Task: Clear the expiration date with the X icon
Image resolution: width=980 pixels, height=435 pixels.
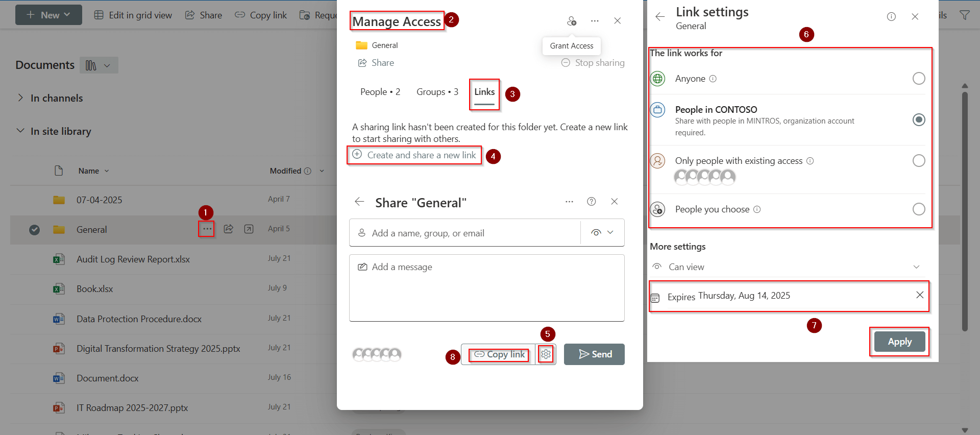Action: pyautogui.click(x=920, y=295)
